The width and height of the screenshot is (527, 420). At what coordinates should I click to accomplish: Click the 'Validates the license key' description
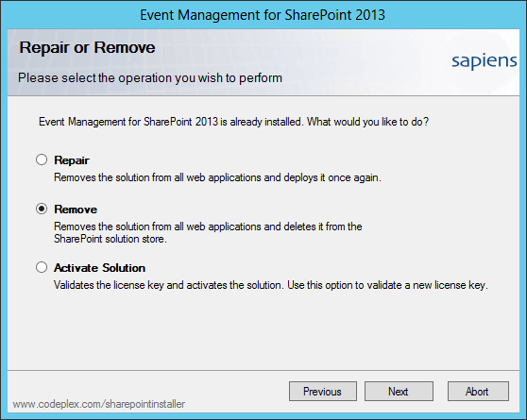pyautogui.click(x=271, y=285)
